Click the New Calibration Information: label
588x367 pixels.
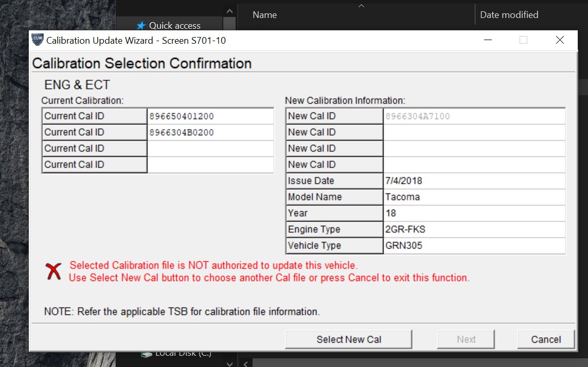click(345, 100)
